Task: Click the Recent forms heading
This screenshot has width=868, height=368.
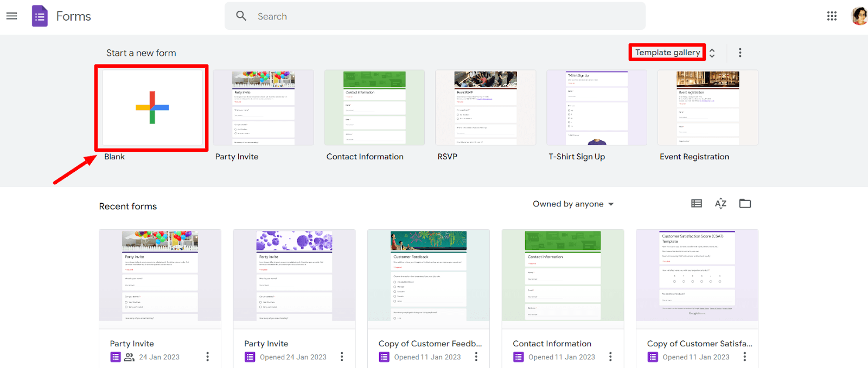Action: [128, 206]
